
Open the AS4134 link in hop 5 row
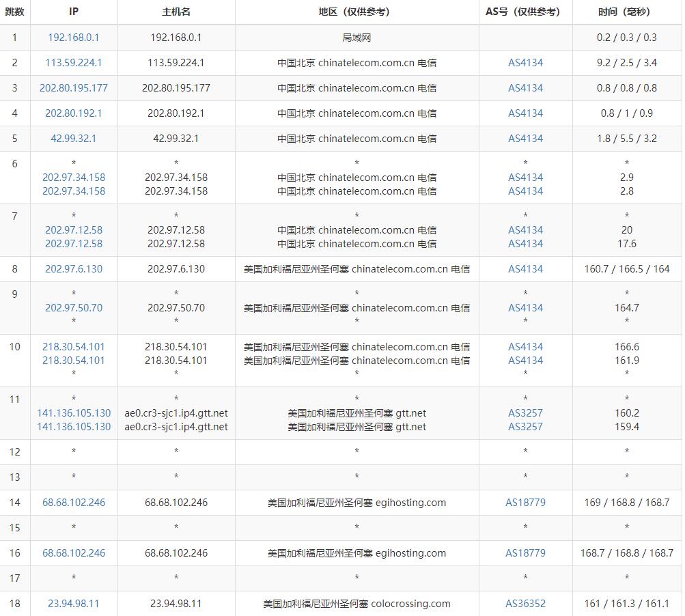click(x=526, y=139)
